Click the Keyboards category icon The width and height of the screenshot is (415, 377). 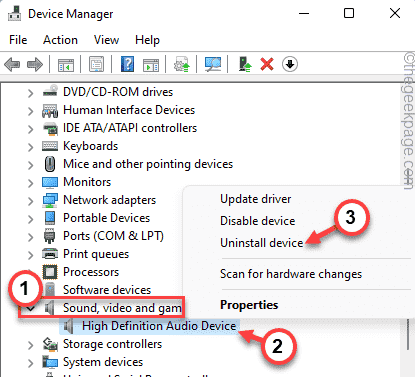50,146
